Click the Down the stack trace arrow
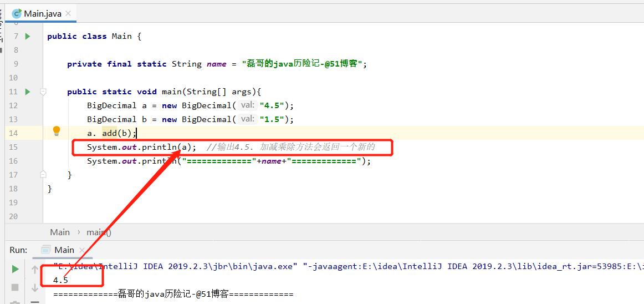Screen dimensions: 644x304 (35, 288)
